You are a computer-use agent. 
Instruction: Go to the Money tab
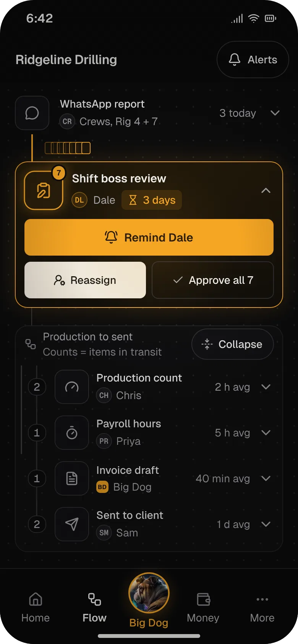pos(203,607)
